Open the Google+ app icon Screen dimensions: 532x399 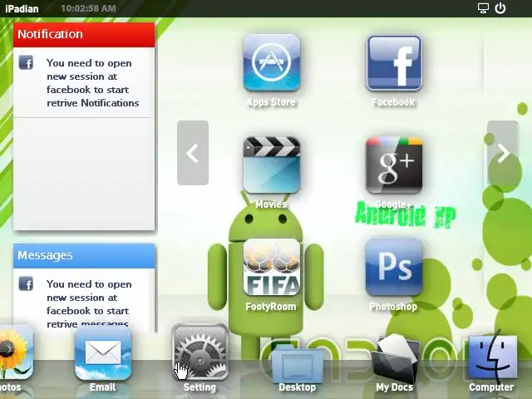pyautogui.click(x=394, y=165)
